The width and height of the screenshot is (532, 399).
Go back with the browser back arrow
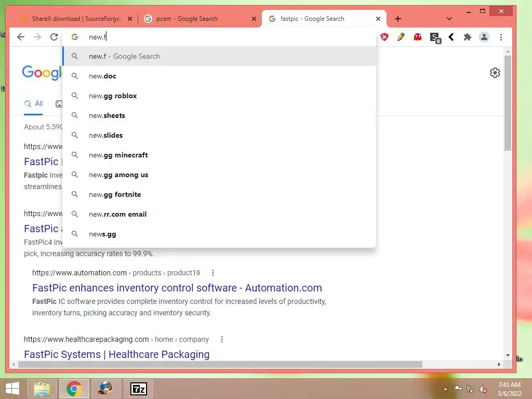(21, 37)
